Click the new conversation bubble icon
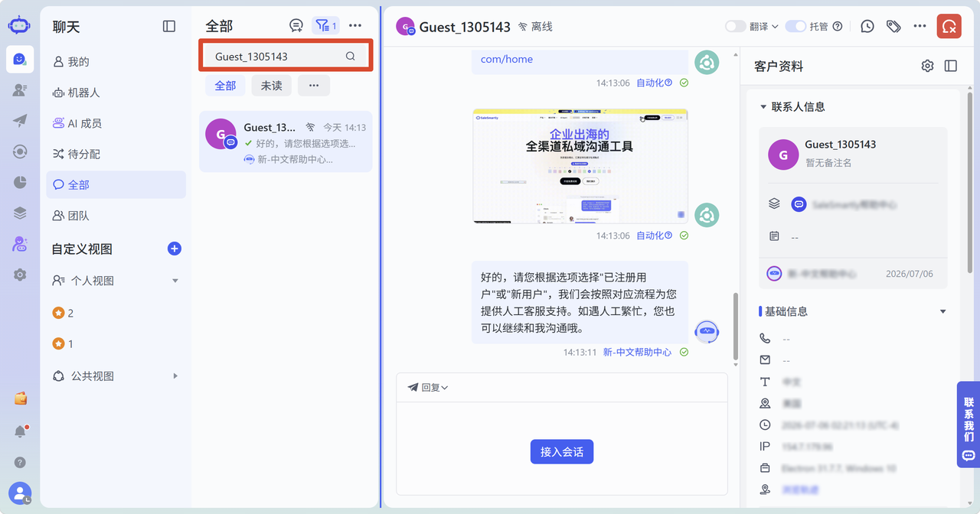The height and width of the screenshot is (514, 980). [x=296, y=26]
